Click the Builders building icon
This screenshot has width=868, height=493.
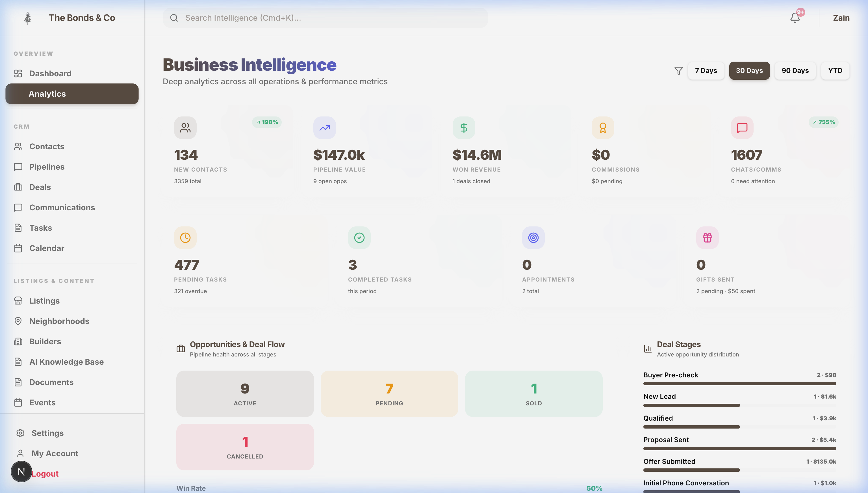tap(18, 341)
